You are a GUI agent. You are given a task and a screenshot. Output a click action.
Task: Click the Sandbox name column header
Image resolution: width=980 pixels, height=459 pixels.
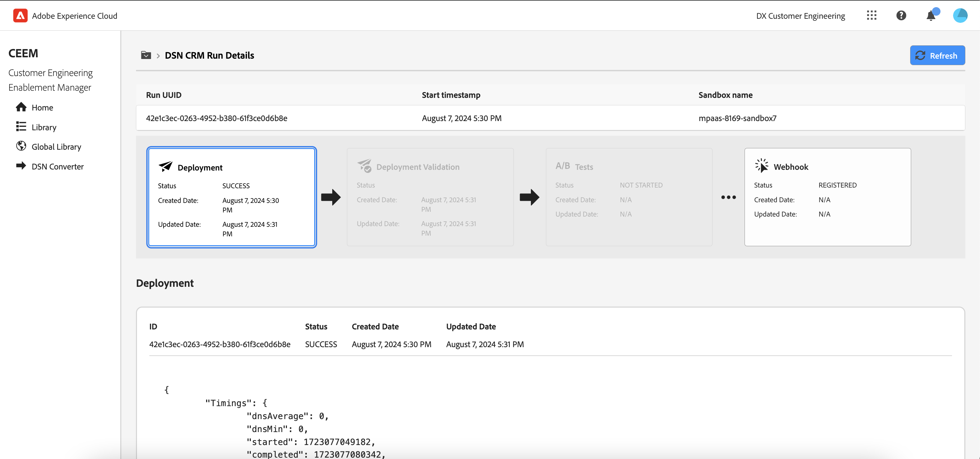[725, 95]
